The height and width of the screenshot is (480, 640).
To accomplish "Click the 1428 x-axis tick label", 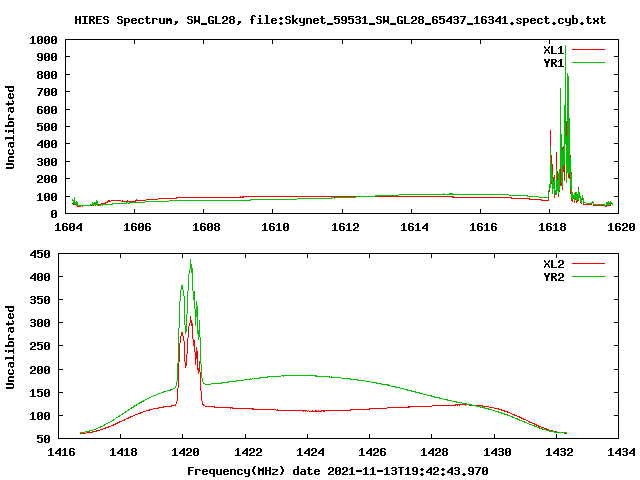I will 434,453.
